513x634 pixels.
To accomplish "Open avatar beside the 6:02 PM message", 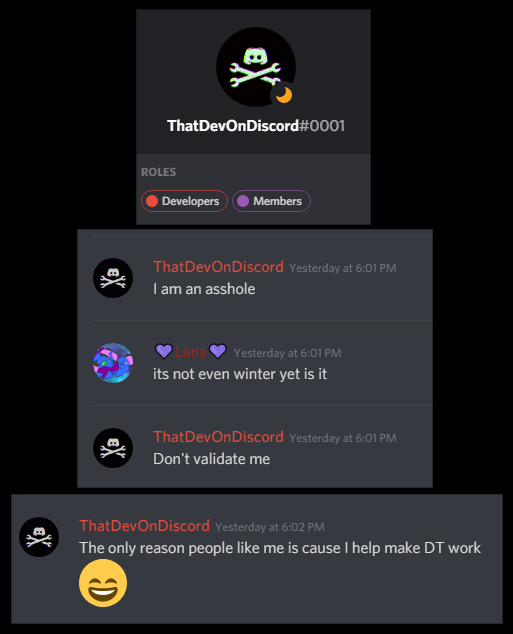I will 39,537.
